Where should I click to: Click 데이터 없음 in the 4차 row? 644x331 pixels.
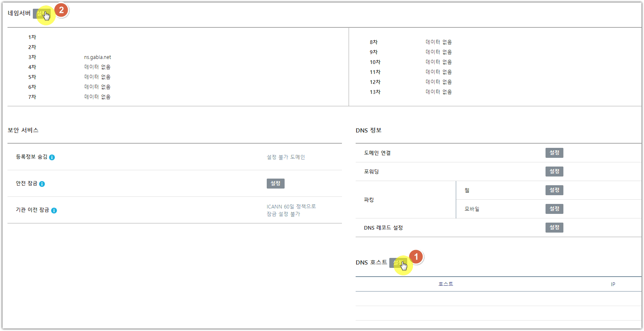point(98,67)
